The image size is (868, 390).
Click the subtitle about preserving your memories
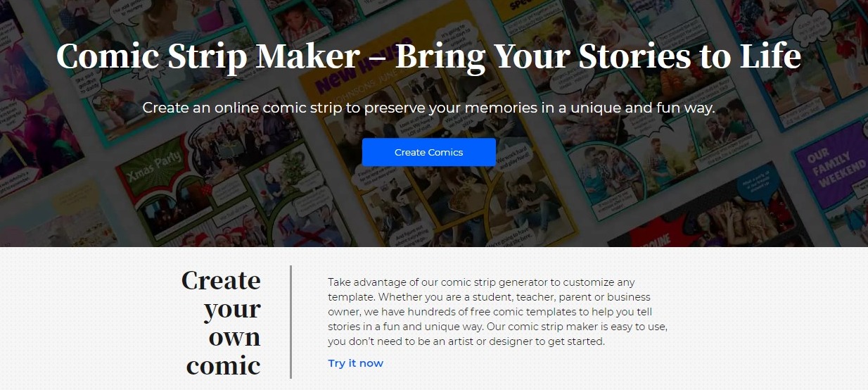point(428,108)
